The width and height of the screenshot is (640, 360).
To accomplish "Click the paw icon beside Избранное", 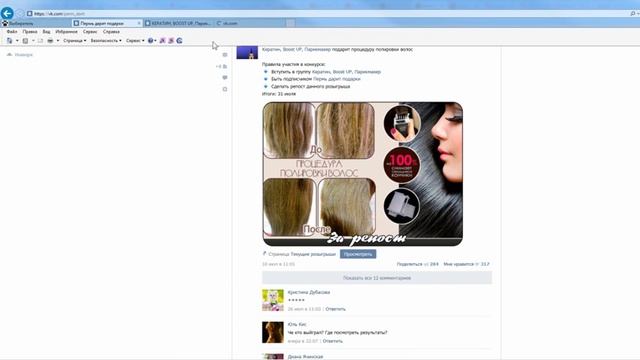I will click(5, 23).
